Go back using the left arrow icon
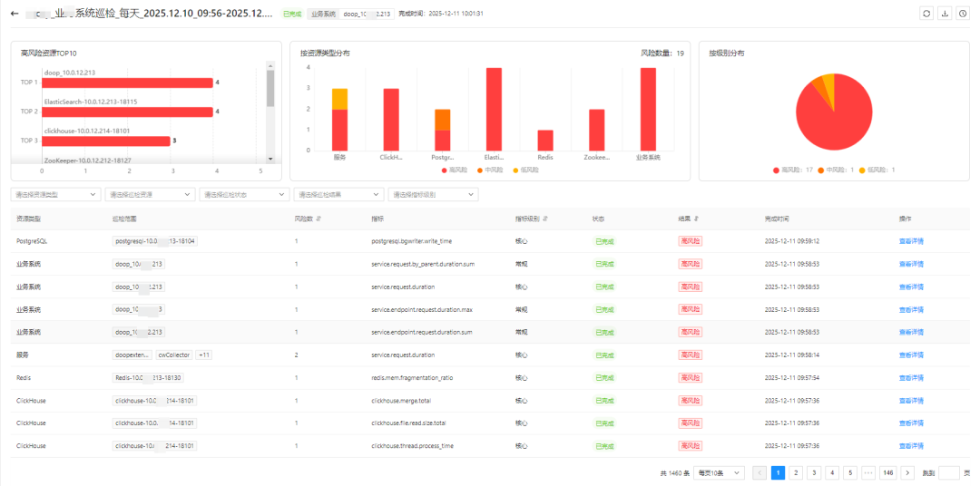 [15, 13]
